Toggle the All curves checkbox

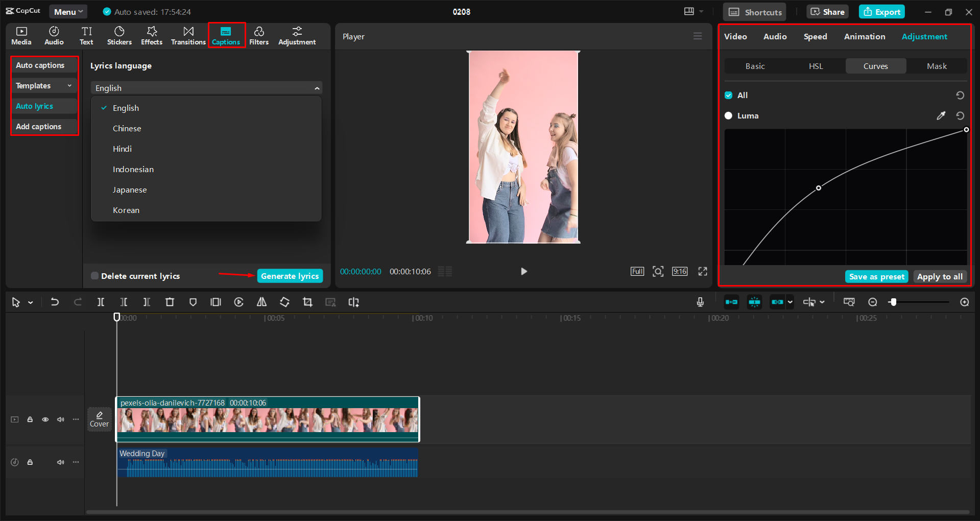(728, 95)
